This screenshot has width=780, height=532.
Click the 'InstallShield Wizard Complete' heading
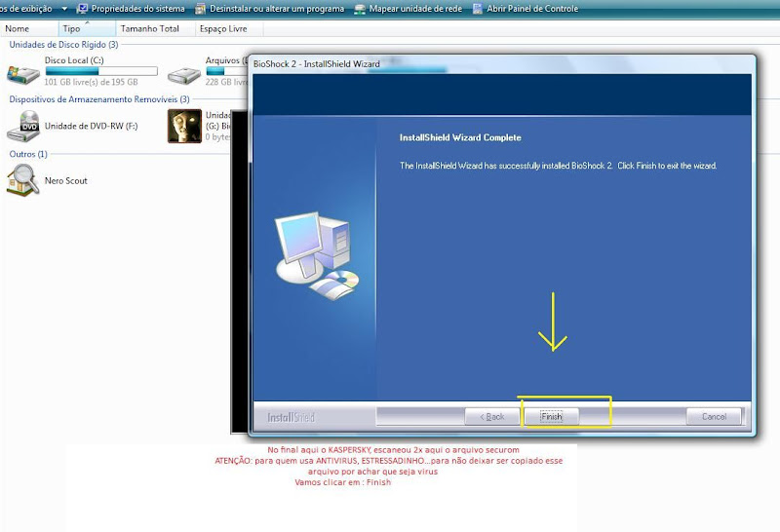tap(460, 137)
